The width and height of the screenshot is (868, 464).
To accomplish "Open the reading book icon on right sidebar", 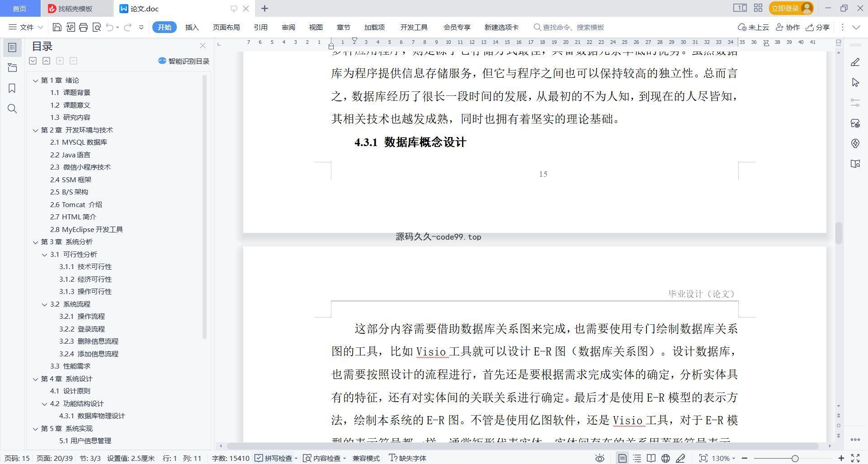I will [x=855, y=164].
